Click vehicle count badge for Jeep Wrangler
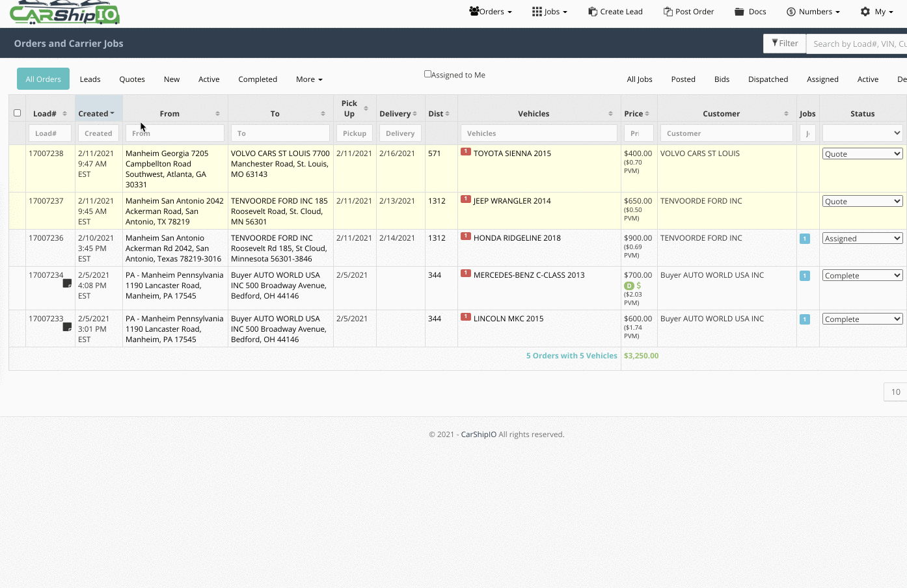The width and height of the screenshot is (907, 588). pyautogui.click(x=466, y=199)
